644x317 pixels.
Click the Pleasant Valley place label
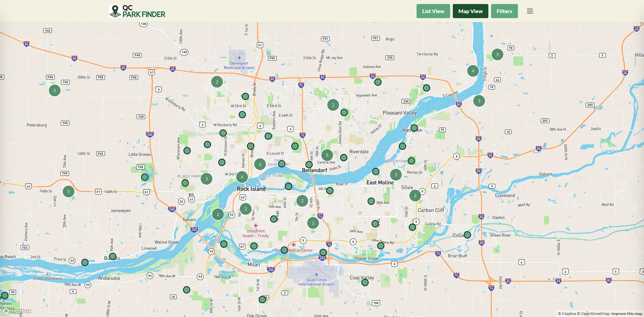tap(400, 113)
